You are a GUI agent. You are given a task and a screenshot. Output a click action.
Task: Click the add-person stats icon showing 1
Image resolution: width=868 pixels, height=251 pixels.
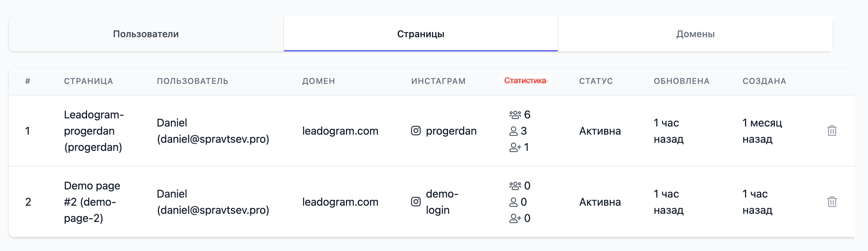click(x=515, y=148)
